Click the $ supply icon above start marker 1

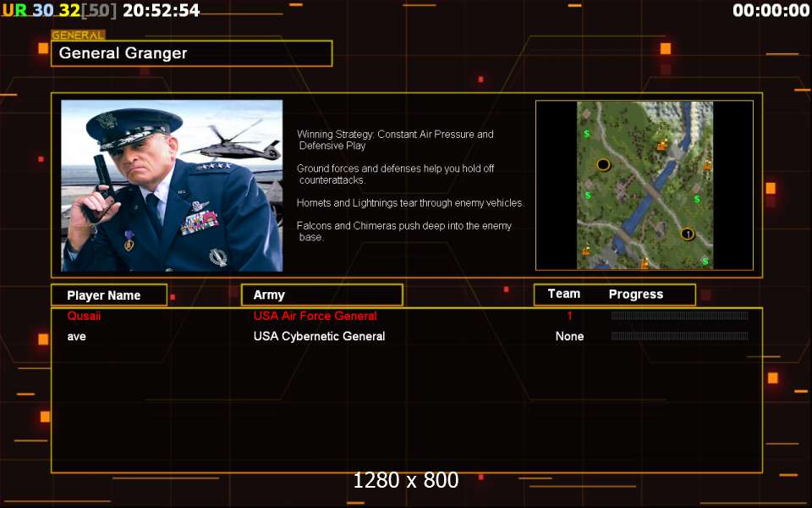[x=697, y=199]
